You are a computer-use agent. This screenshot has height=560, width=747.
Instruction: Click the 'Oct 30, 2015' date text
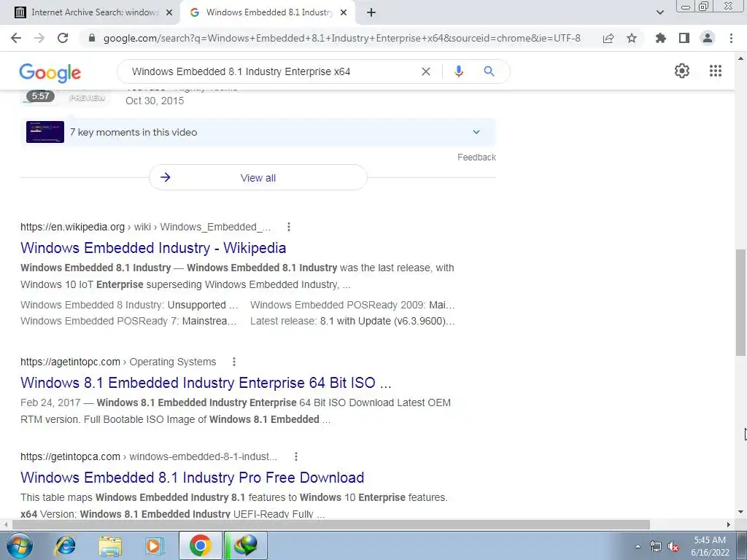(x=155, y=101)
